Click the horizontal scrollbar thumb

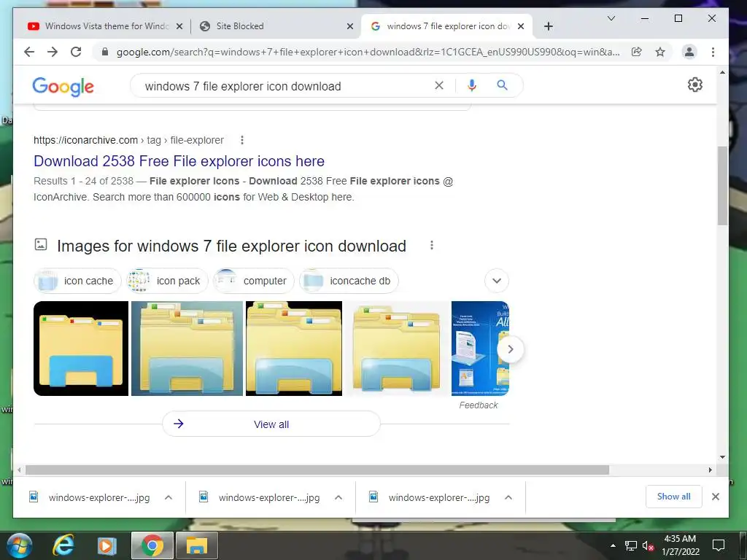[x=317, y=470]
